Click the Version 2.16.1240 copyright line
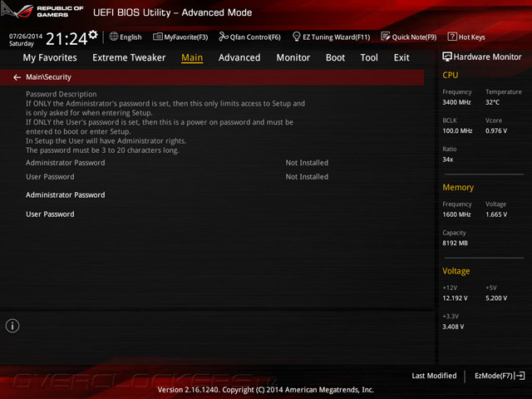 coord(266,390)
